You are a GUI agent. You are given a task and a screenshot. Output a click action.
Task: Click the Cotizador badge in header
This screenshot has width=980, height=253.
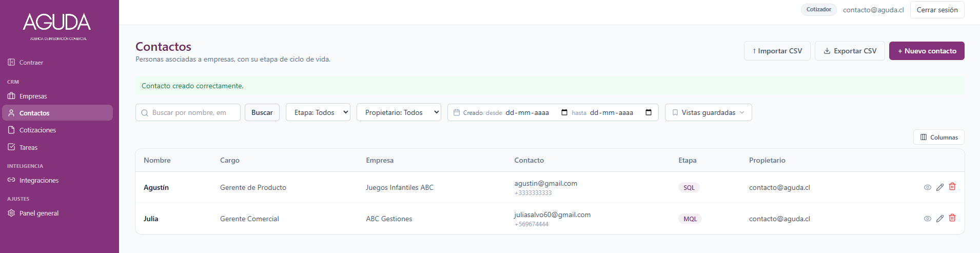tap(818, 10)
